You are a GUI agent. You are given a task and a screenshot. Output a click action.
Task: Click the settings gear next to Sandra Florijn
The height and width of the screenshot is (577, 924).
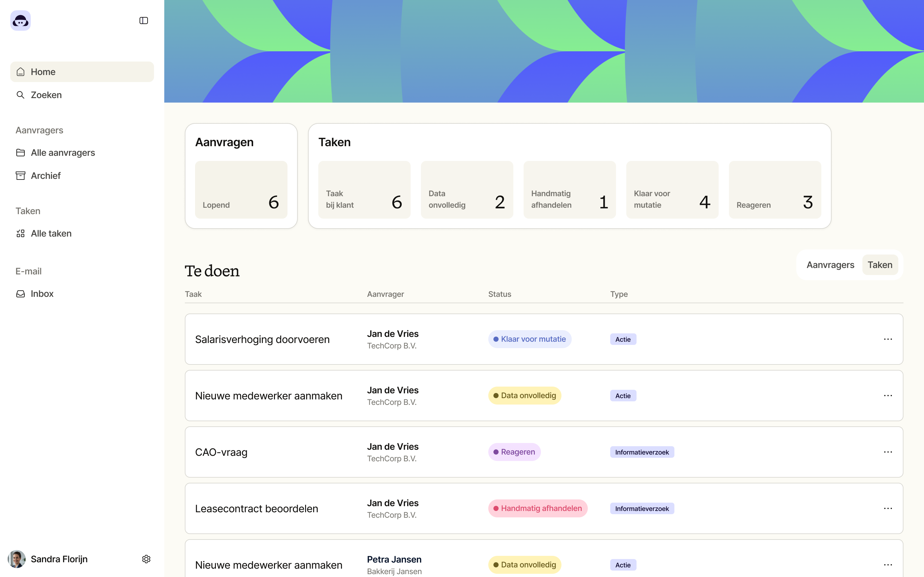[x=146, y=559]
